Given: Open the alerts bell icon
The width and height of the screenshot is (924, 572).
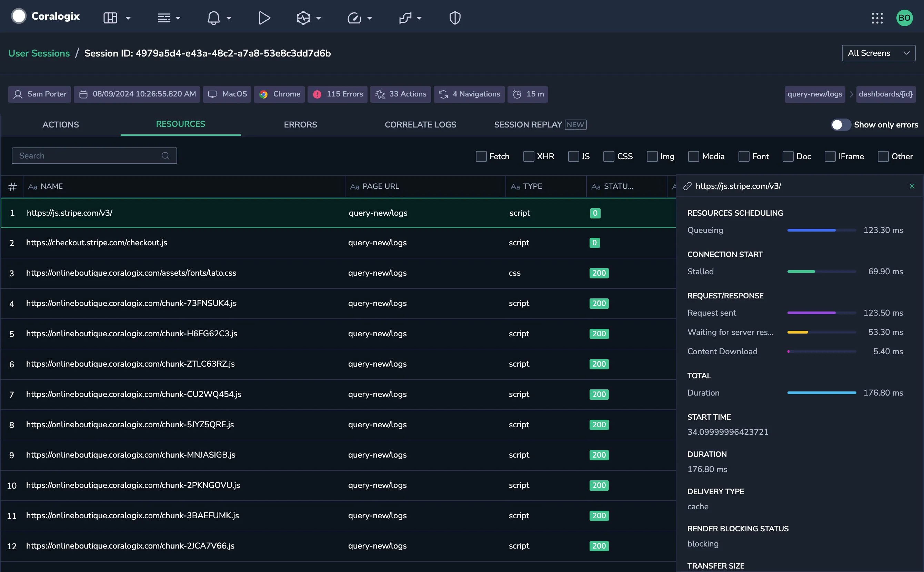Looking at the screenshot, I should click(x=213, y=18).
